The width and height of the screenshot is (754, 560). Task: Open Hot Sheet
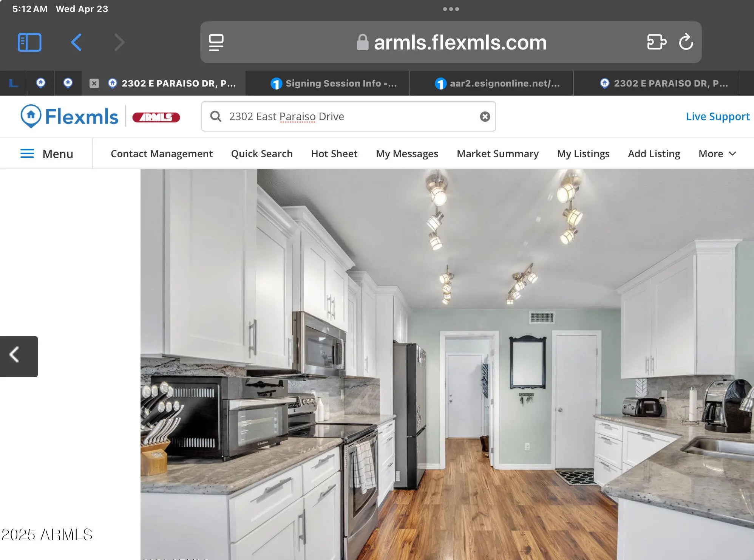(x=334, y=154)
